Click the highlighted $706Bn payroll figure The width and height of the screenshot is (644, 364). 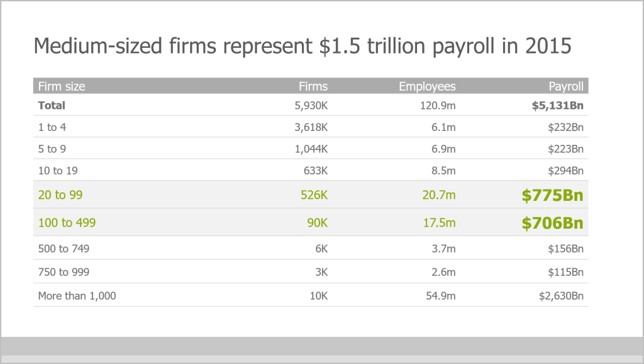(x=552, y=223)
